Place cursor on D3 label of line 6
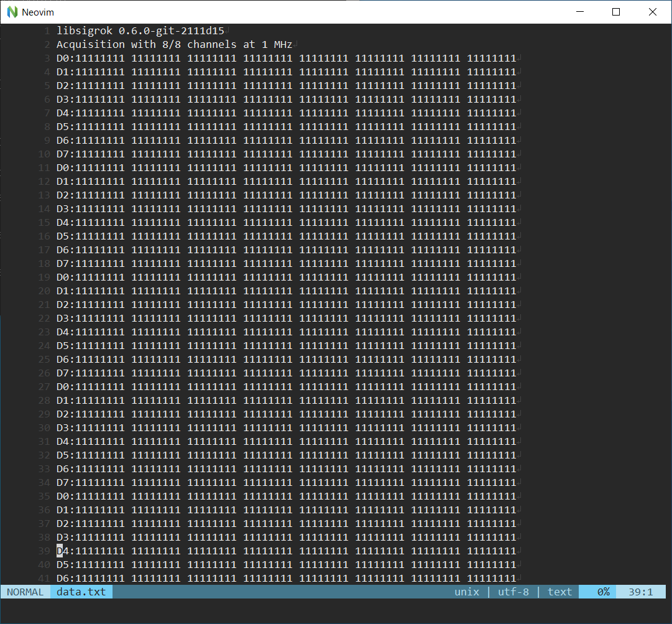This screenshot has height=624, width=672. [63, 100]
